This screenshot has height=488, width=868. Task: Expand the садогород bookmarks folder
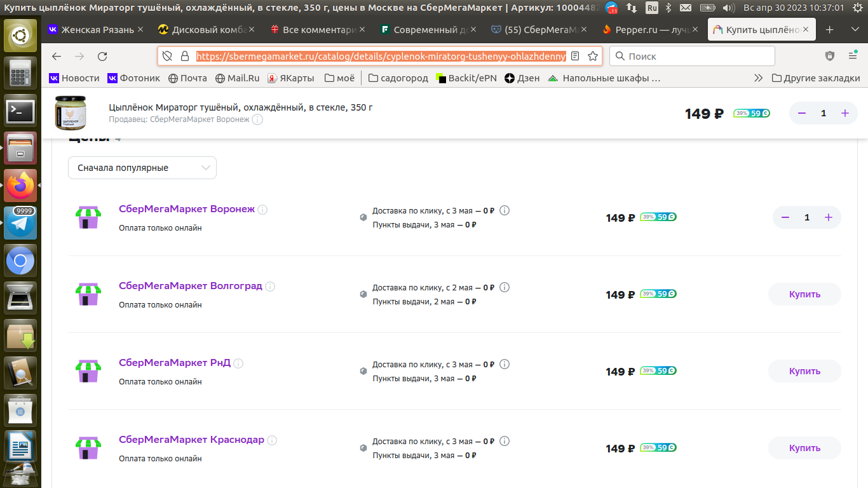398,78
